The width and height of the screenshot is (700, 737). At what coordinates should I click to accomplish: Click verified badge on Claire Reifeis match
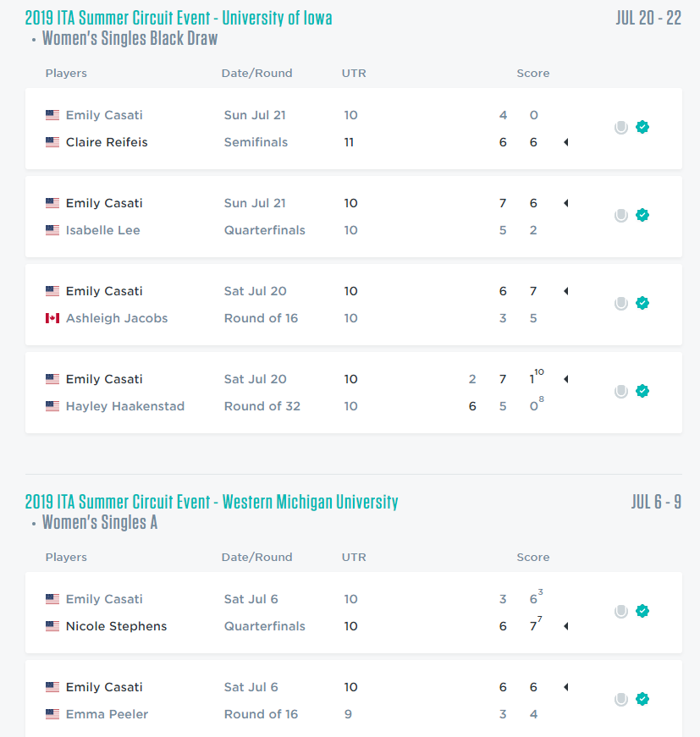(642, 128)
